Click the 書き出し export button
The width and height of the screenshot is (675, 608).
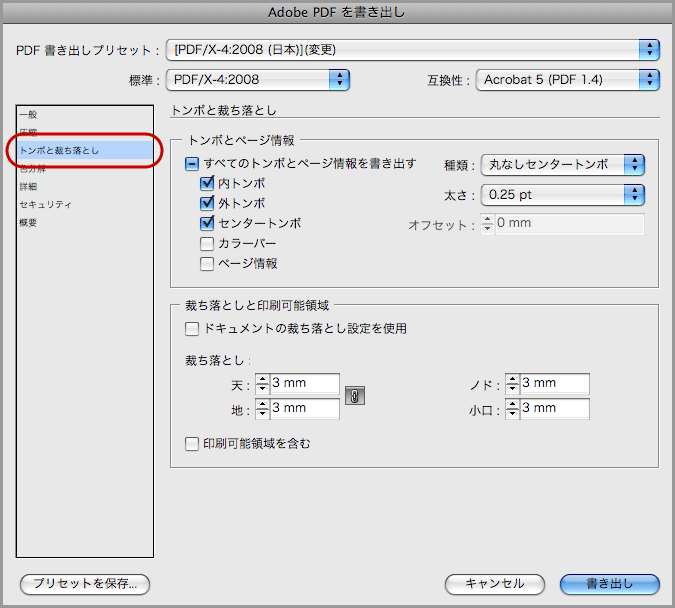610,584
